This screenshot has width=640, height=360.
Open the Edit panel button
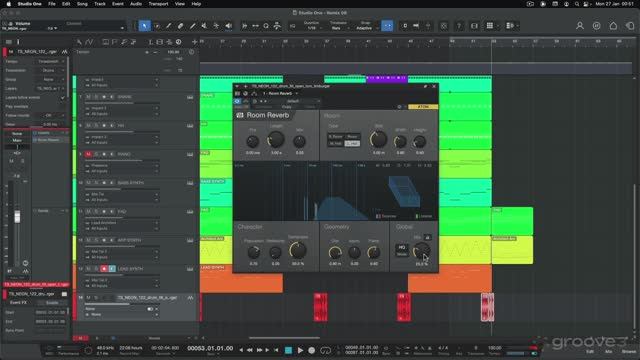click(590, 351)
